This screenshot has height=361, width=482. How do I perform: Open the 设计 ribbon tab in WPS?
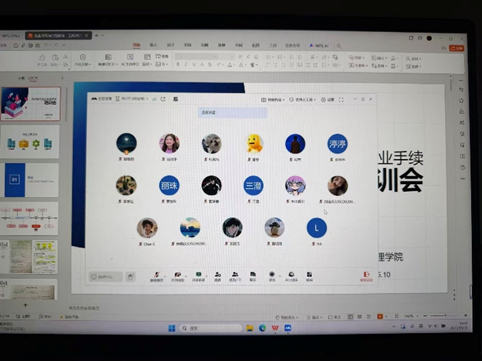[x=170, y=45]
